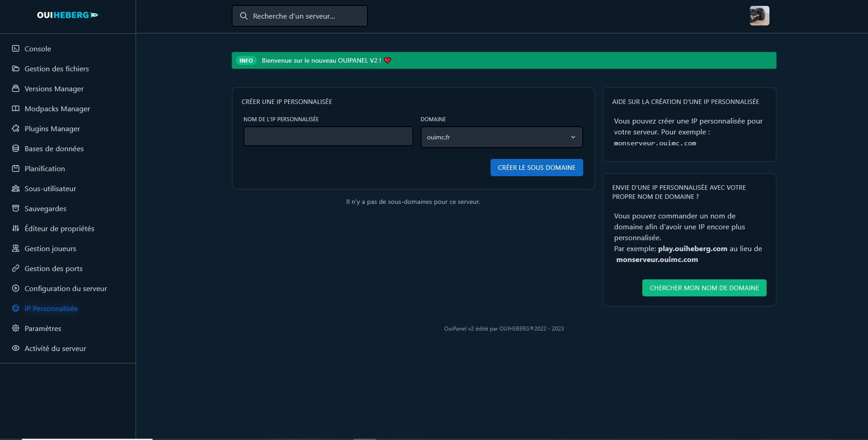Viewport: 868px width, 440px height.
Task: Click the INFO badge in banner
Action: point(246,60)
